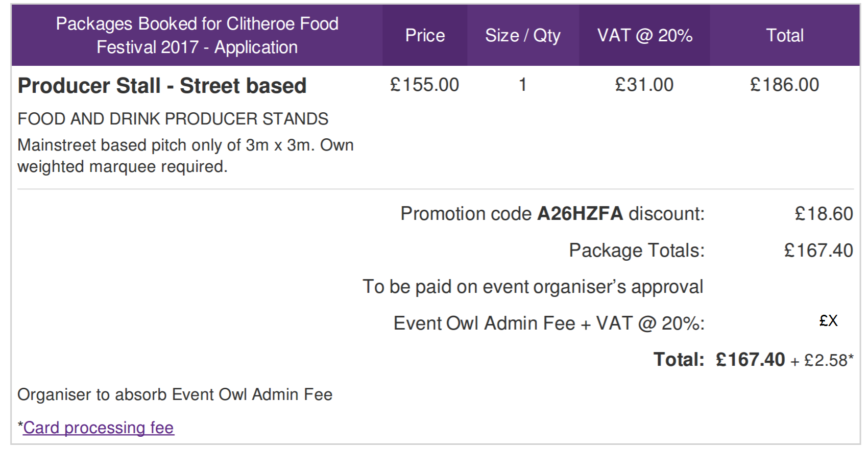Image resolution: width=868 pixels, height=450 pixels.
Task: Click the bold Total £167.40 amount
Action: pyautogui.click(x=750, y=360)
